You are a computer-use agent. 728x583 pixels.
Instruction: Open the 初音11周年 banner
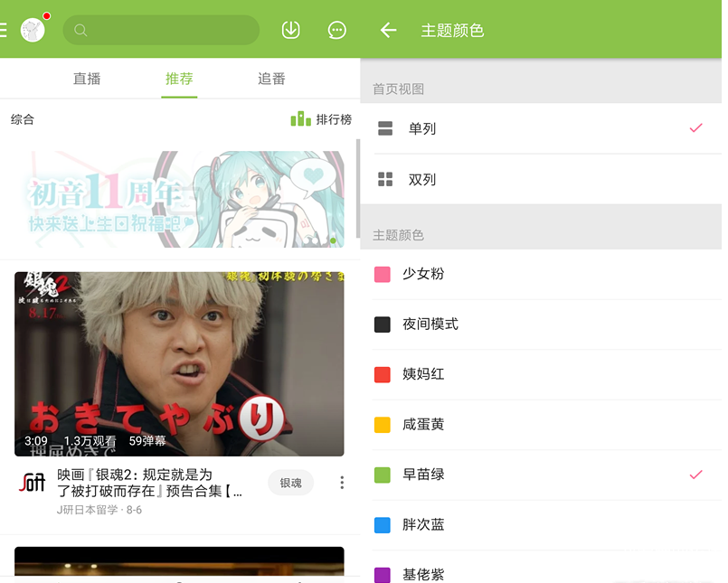pos(179,199)
